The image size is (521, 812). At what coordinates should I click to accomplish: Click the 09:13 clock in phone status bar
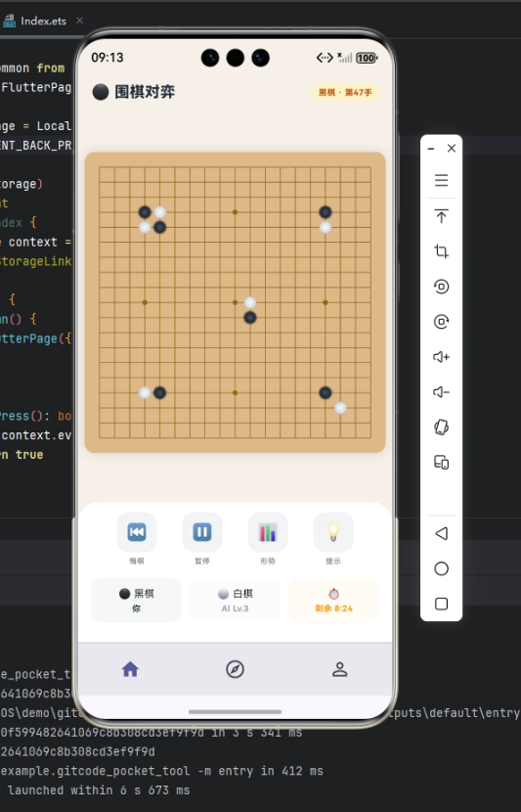[108, 58]
